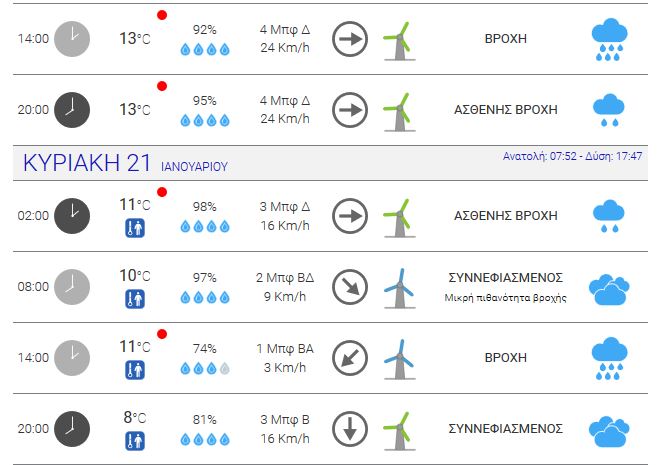Click the cloudy icon in the 8°C row

(609, 431)
